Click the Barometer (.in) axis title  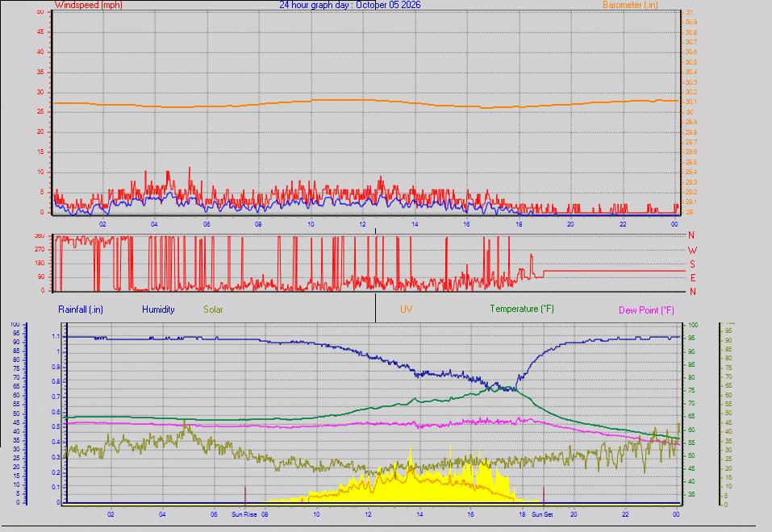(630, 5)
